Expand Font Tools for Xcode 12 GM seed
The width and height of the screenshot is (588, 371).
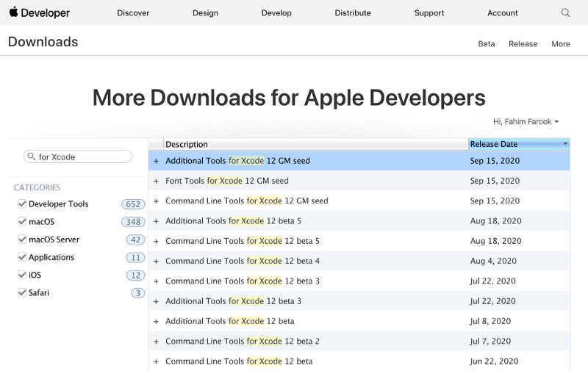pos(156,181)
